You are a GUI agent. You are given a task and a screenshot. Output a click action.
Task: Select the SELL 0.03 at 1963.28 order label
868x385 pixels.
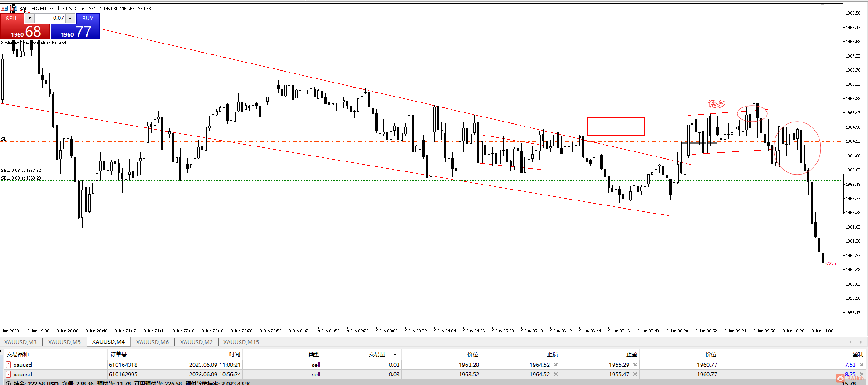point(21,178)
